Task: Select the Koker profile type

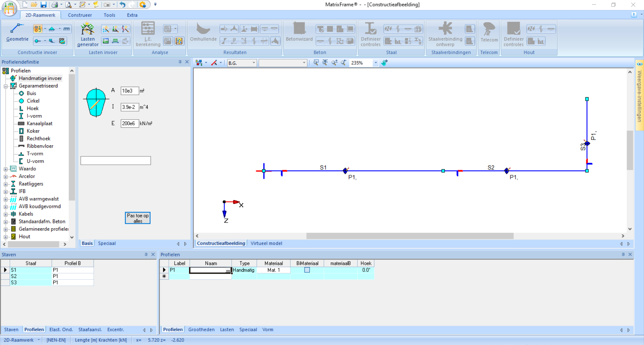Action: pyautogui.click(x=33, y=131)
